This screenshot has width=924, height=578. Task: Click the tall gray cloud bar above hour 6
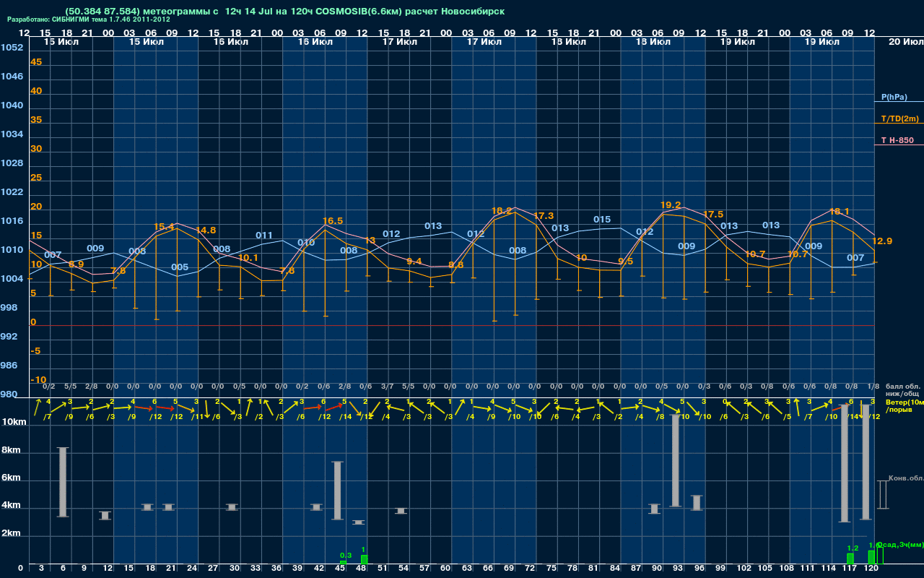pos(63,482)
